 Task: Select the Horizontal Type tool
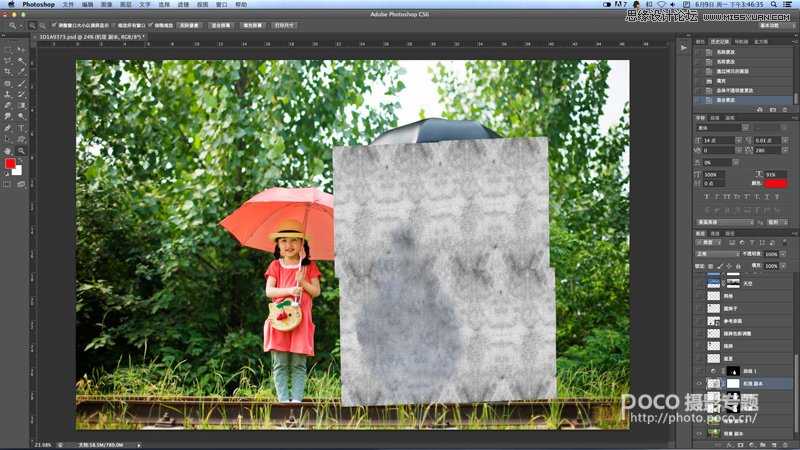(21, 128)
